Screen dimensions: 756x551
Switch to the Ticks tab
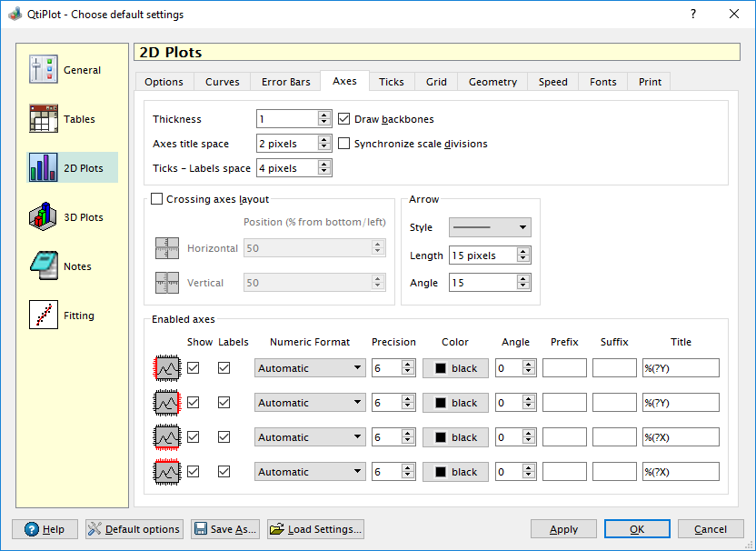coord(392,82)
